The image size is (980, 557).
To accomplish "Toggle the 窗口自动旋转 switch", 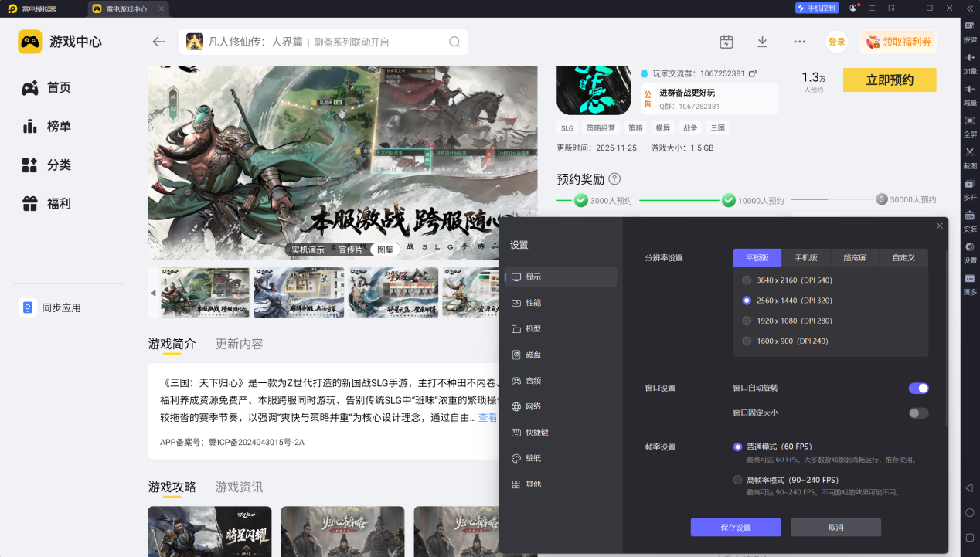I will [x=918, y=388].
